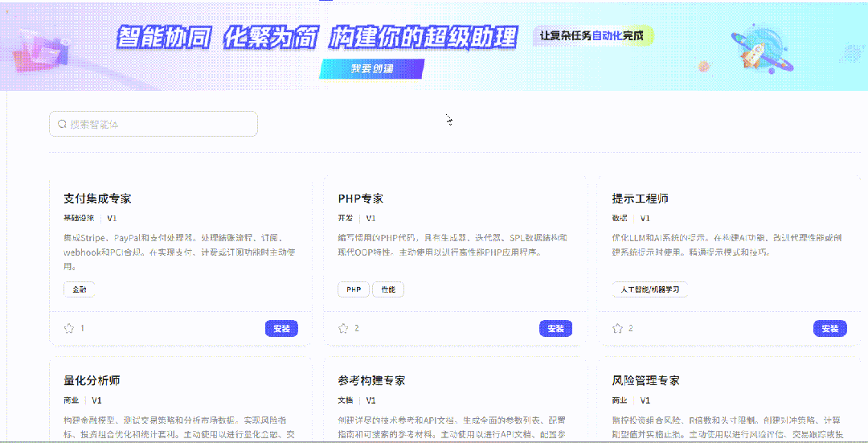This screenshot has height=443, width=868.
Task: Click 文档 category on 参考构建专家
Action: (x=345, y=400)
